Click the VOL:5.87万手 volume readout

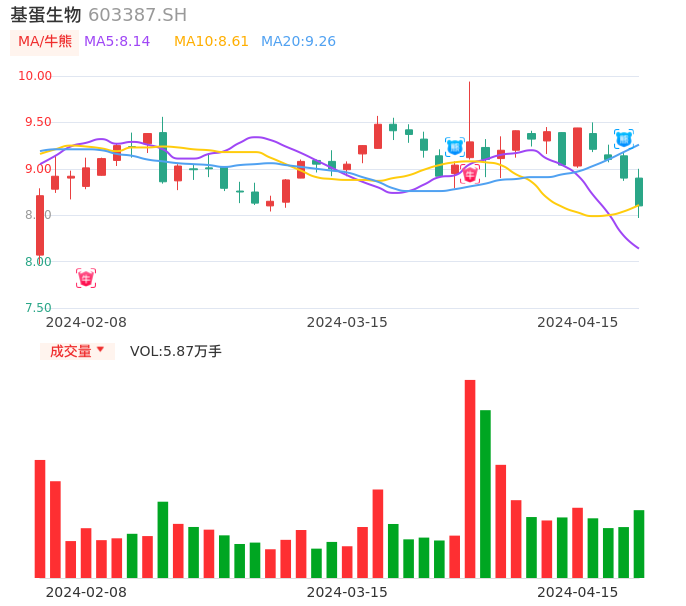click(x=176, y=351)
